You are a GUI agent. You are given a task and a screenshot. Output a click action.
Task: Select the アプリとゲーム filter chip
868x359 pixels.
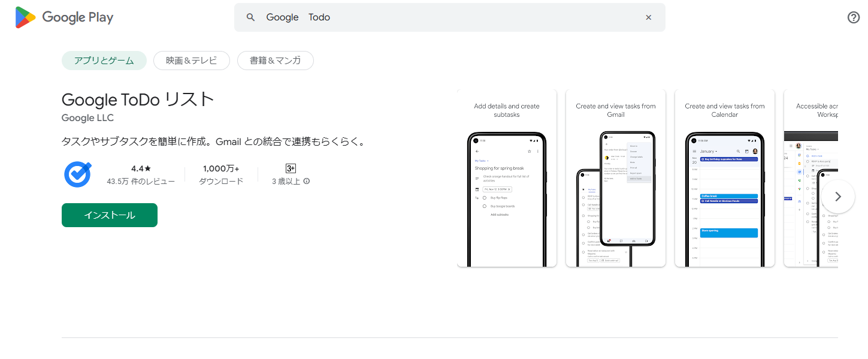pos(104,61)
